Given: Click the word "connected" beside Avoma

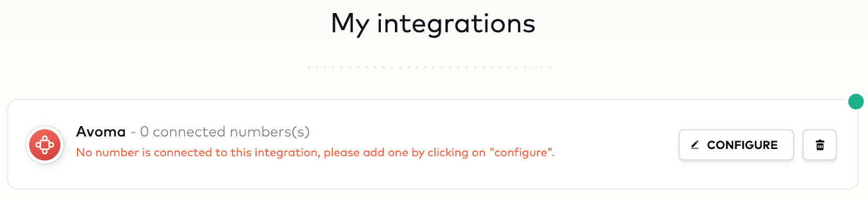Looking at the screenshot, I should (x=189, y=132).
